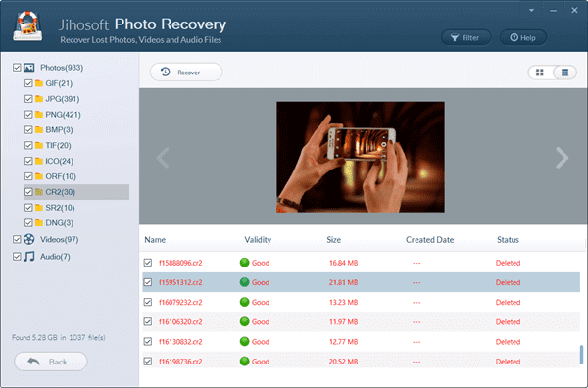Click the GIF folder icon
Viewport: 588px width, 388px height.
[39, 83]
